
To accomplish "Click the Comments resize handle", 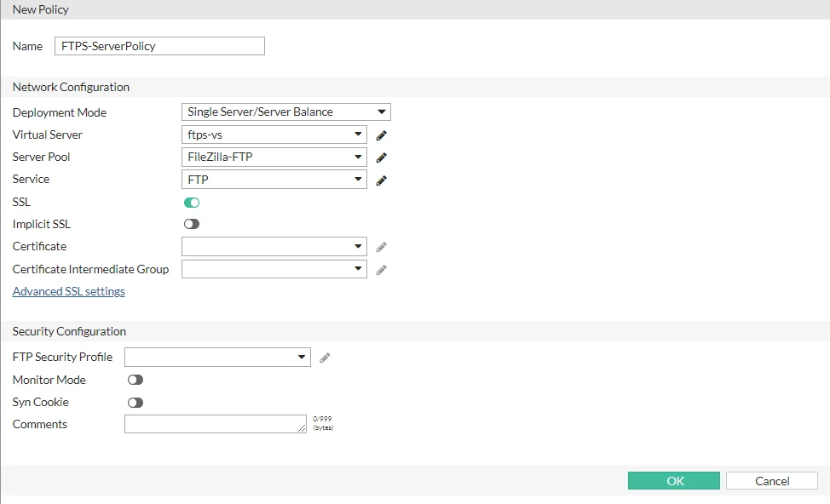I will [x=302, y=428].
